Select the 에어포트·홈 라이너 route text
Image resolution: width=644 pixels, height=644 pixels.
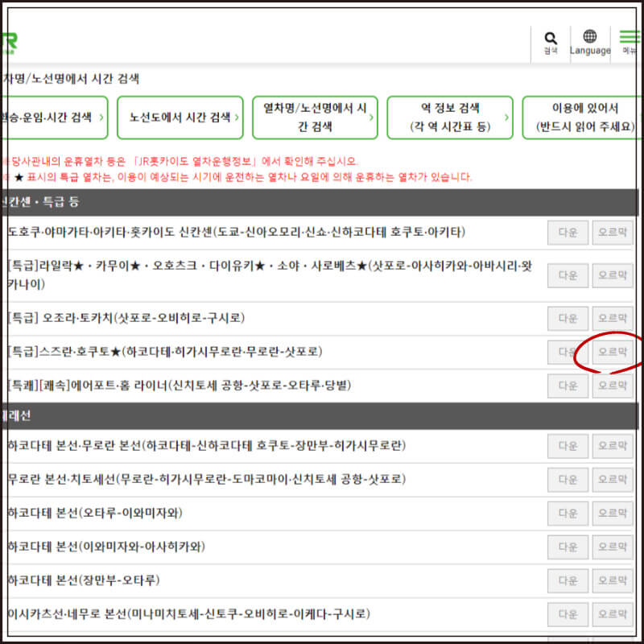[179, 386]
